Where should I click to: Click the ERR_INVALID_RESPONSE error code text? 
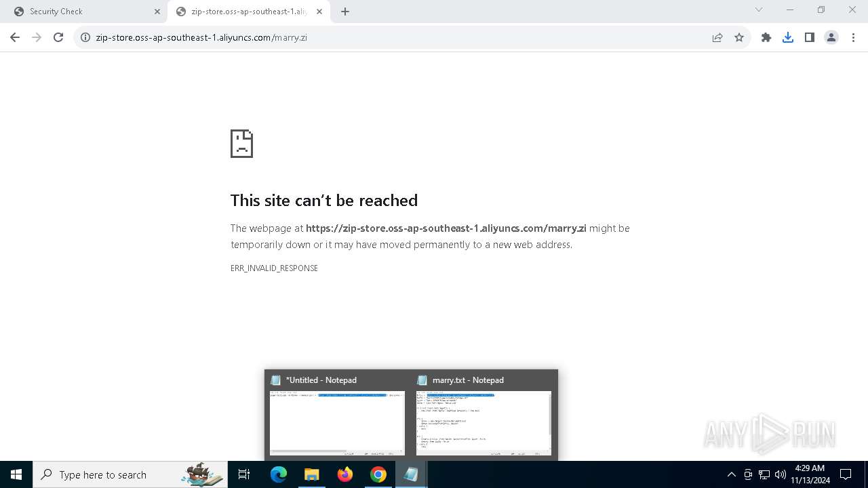tap(274, 268)
